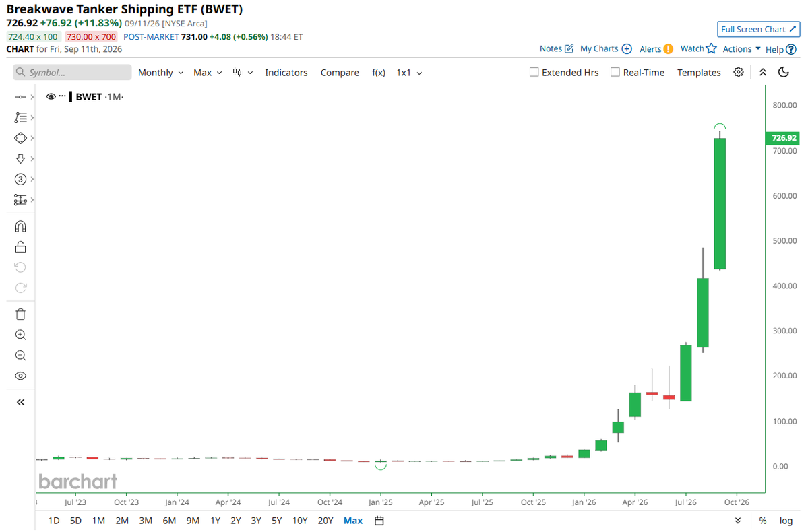Open BWET series more options dots

coord(63,96)
